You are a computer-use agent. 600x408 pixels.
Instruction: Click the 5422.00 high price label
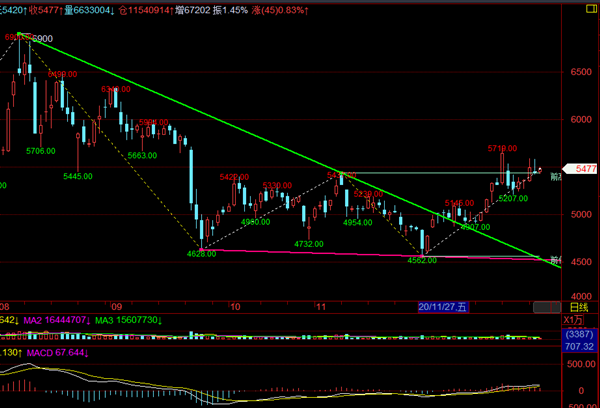point(234,177)
